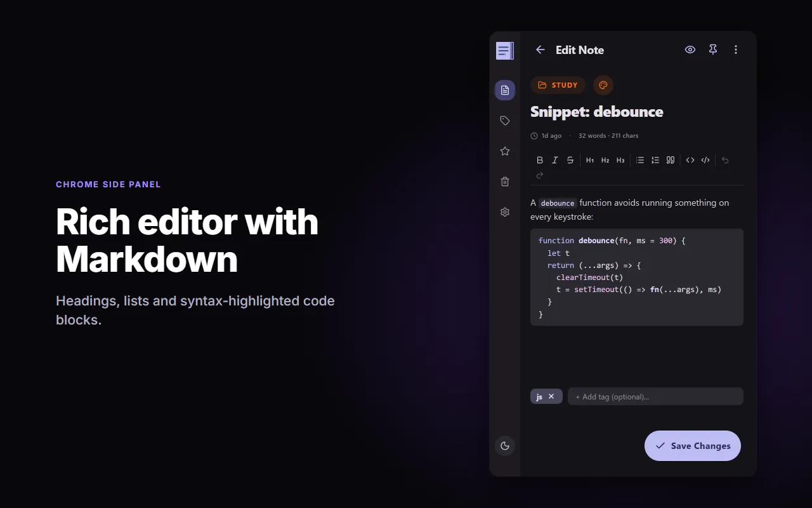The image size is (812, 508).
Task: Open the Tags section in the sidebar
Action: tap(505, 121)
